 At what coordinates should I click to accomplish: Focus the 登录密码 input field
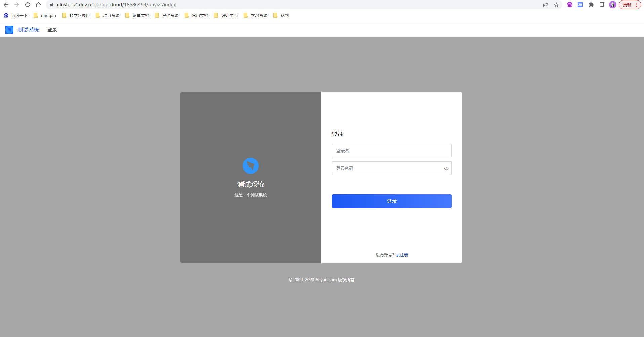pos(392,168)
